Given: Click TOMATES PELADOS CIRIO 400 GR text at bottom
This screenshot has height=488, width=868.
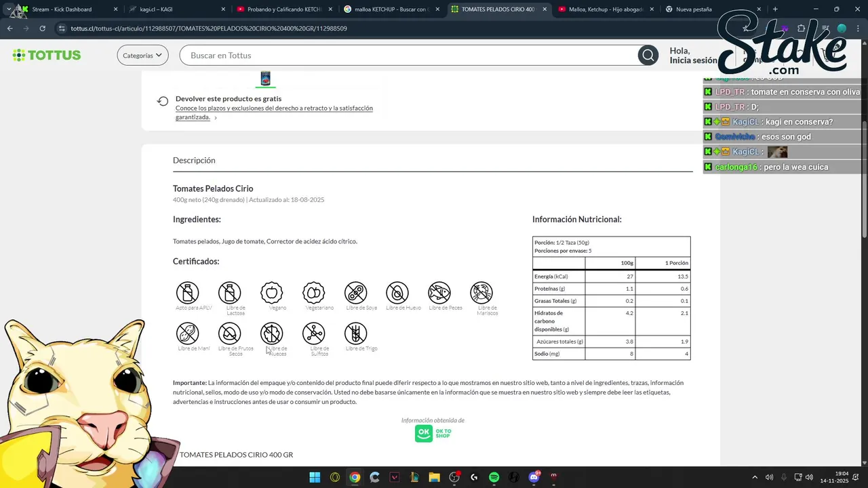Looking at the screenshot, I should coord(236,455).
